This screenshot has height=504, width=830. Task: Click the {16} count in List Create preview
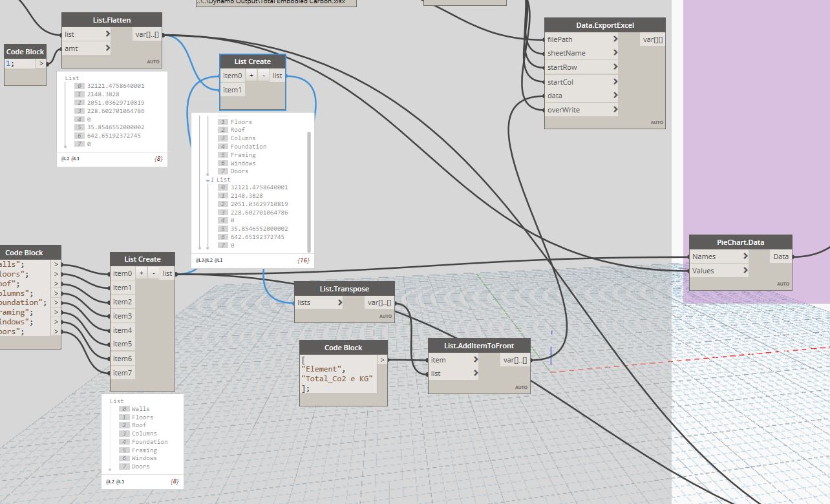click(303, 260)
